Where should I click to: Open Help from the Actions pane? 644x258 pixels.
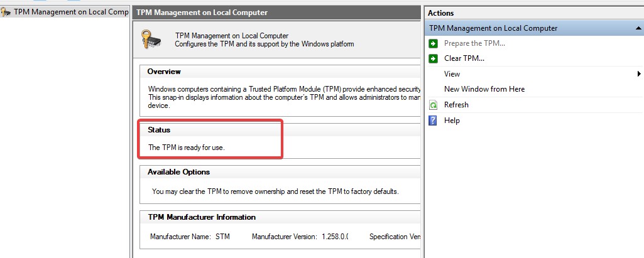point(452,121)
